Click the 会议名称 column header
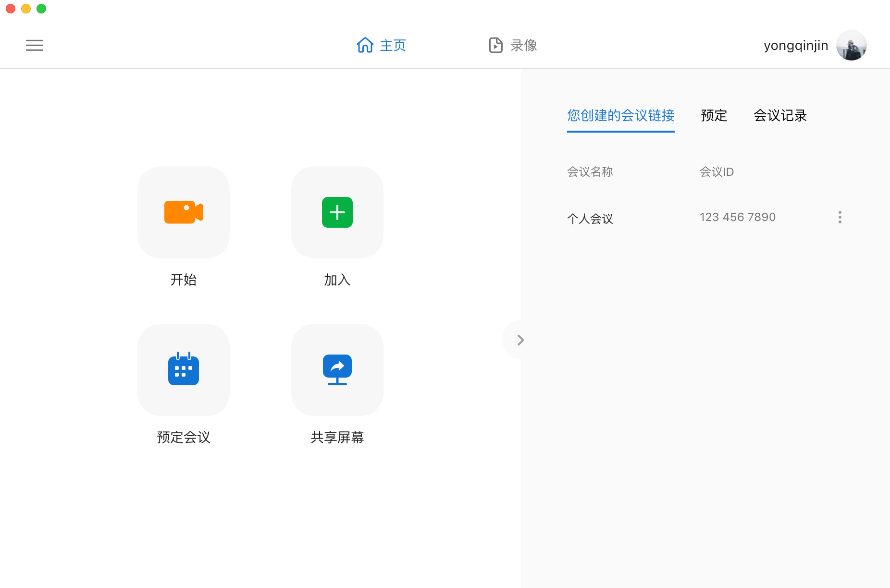Image resolution: width=890 pixels, height=588 pixels. tap(590, 171)
